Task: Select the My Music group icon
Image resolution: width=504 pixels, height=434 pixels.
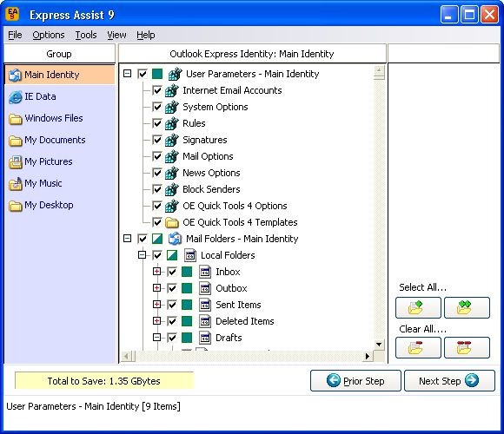Action: pos(15,184)
